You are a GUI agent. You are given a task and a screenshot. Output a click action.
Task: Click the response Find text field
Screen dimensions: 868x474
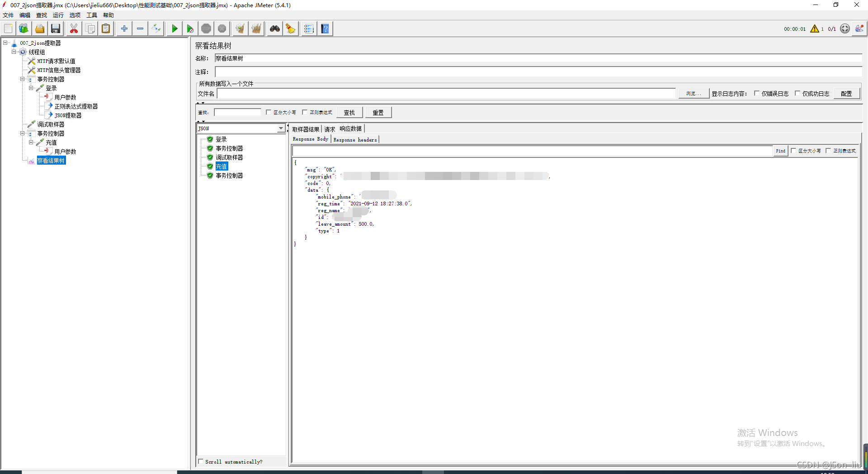click(533, 151)
